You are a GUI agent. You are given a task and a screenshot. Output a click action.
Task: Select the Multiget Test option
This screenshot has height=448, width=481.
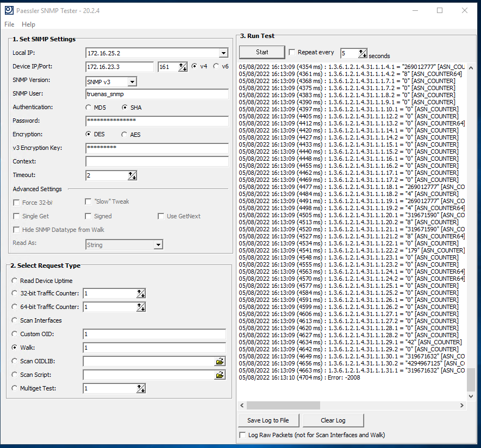tap(15, 388)
